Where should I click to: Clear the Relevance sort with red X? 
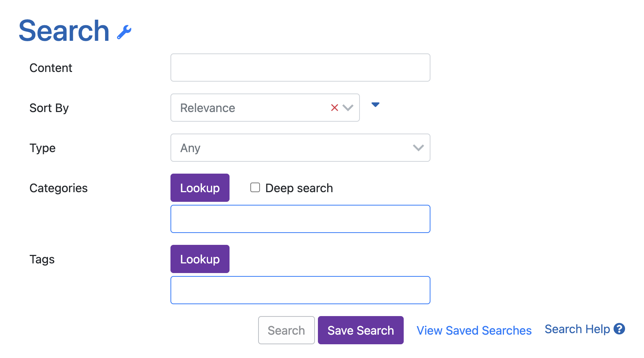[x=334, y=108]
